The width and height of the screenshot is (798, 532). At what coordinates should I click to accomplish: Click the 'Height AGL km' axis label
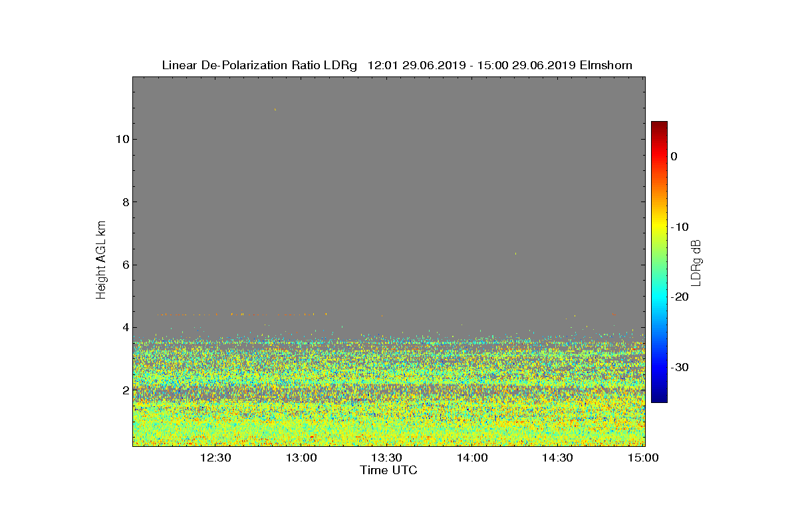(x=101, y=261)
